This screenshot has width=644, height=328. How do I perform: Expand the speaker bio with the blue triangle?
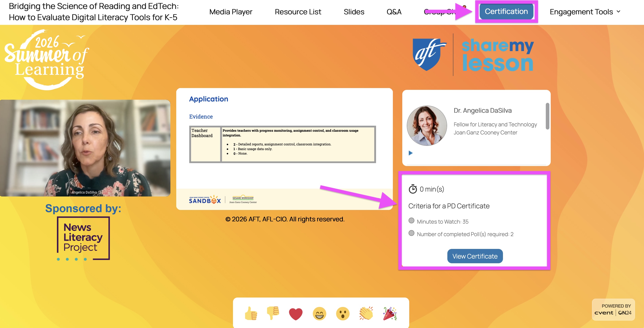pos(411,153)
